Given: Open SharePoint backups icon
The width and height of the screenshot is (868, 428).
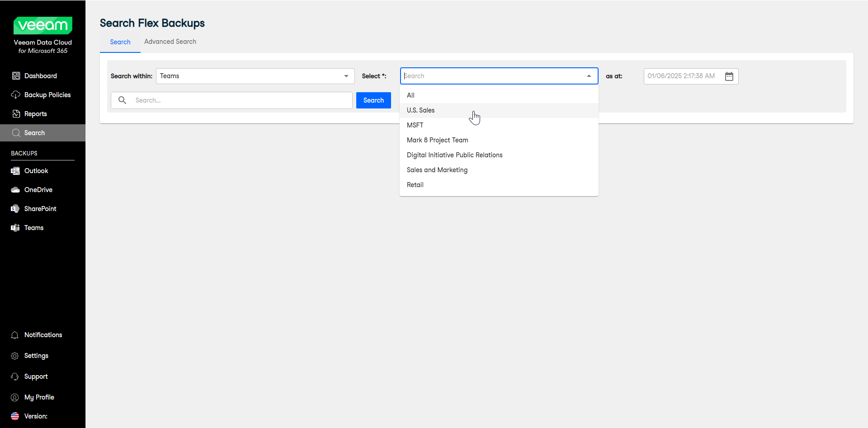Looking at the screenshot, I should pyautogui.click(x=15, y=209).
